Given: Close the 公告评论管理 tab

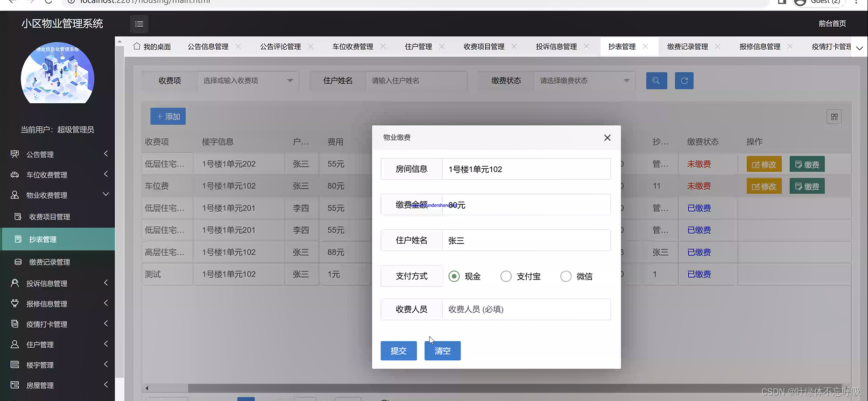Looking at the screenshot, I should 311,46.
